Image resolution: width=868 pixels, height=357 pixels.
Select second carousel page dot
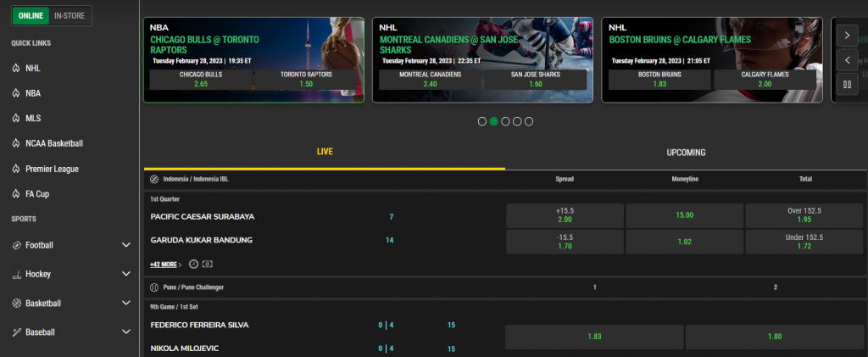click(x=494, y=121)
